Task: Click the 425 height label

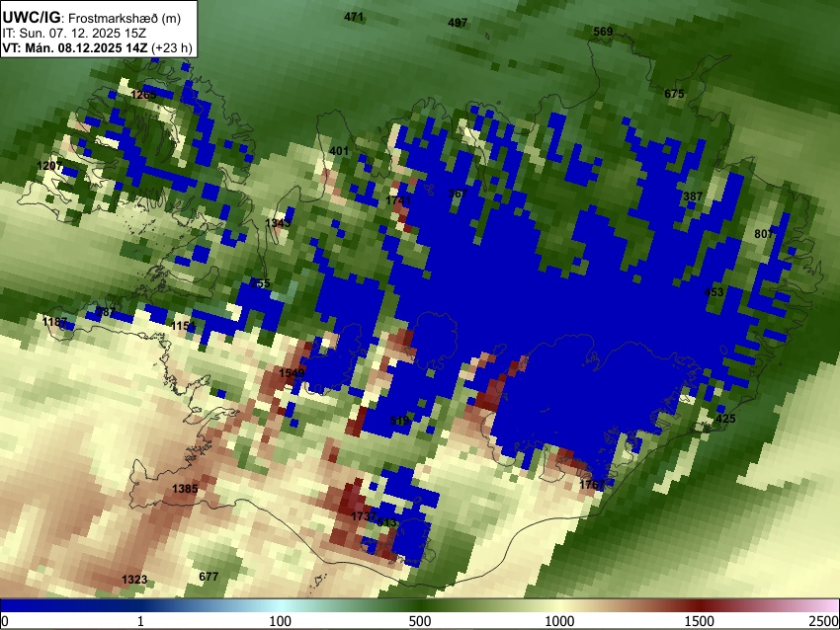Action: (726, 419)
